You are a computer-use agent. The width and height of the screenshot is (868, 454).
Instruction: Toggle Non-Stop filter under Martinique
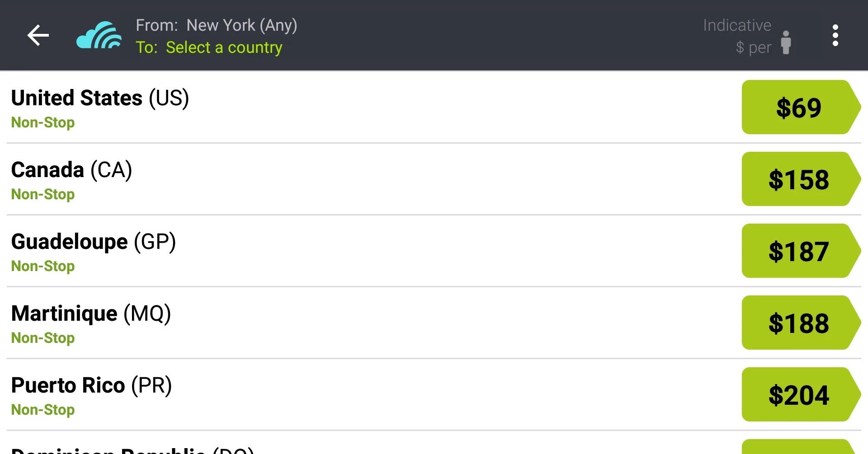click(42, 337)
